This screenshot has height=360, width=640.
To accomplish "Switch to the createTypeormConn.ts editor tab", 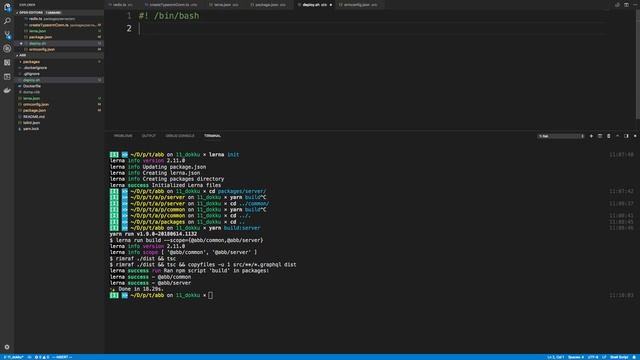I will tap(173, 5).
